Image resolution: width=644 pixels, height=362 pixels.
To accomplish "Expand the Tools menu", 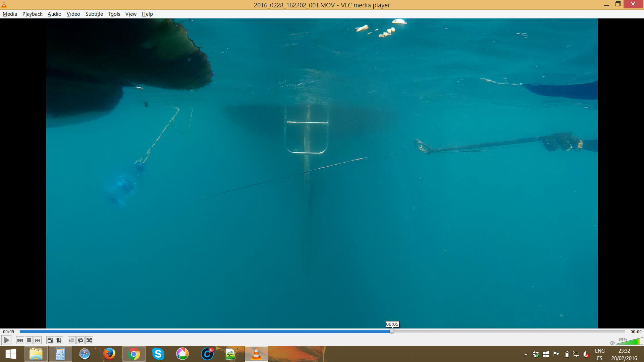I will (x=114, y=14).
